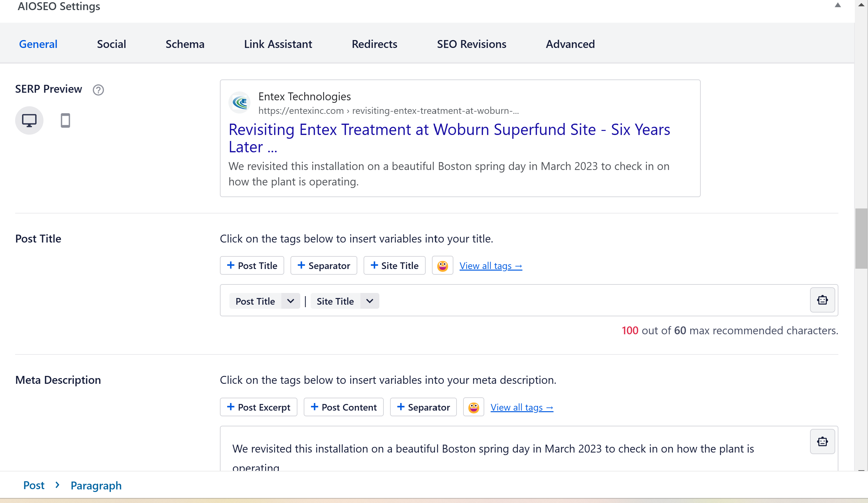Viewport: 868px width, 503px height.
Task: Switch to desktop SERP preview
Action: pos(29,121)
